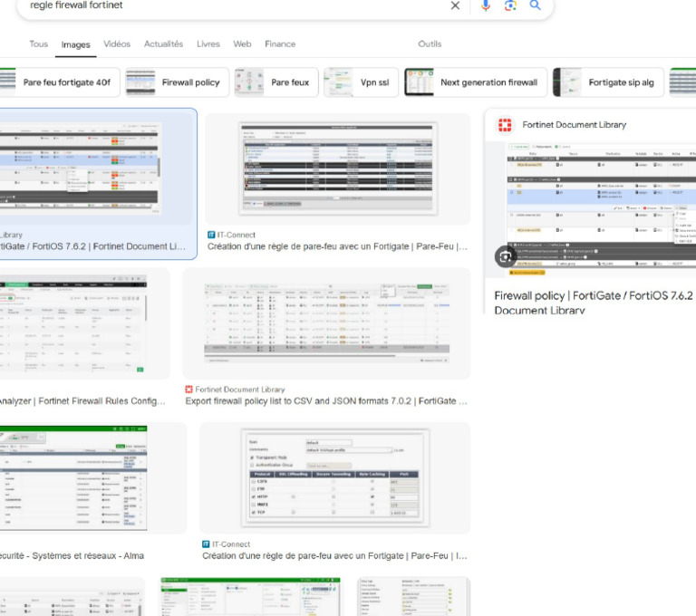Select the Vpn ssl suggestion chip
The image size is (696, 616).
(361, 82)
